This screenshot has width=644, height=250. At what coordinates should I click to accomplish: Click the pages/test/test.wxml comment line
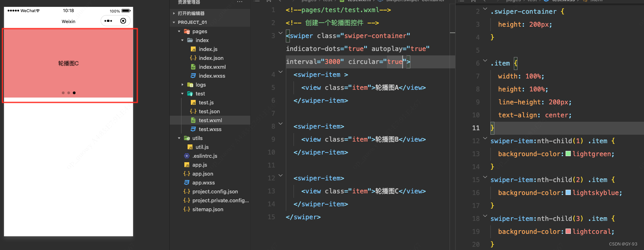pyautogui.click(x=338, y=10)
